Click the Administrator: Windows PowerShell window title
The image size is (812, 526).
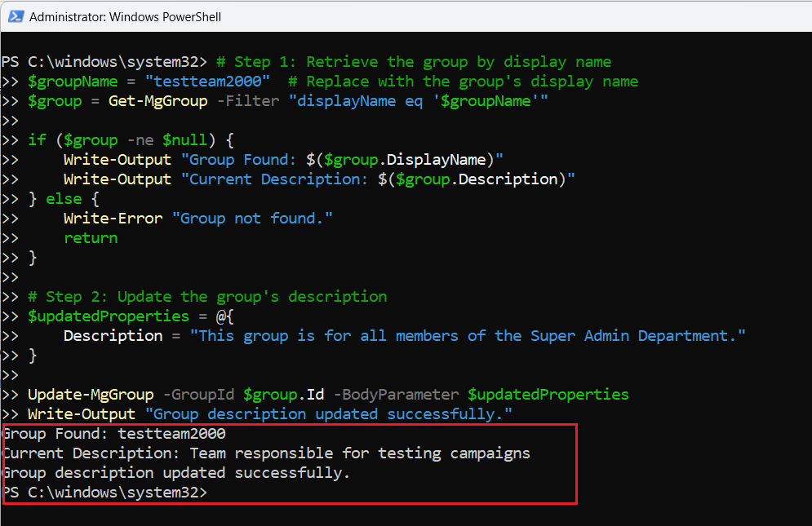coord(125,17)
